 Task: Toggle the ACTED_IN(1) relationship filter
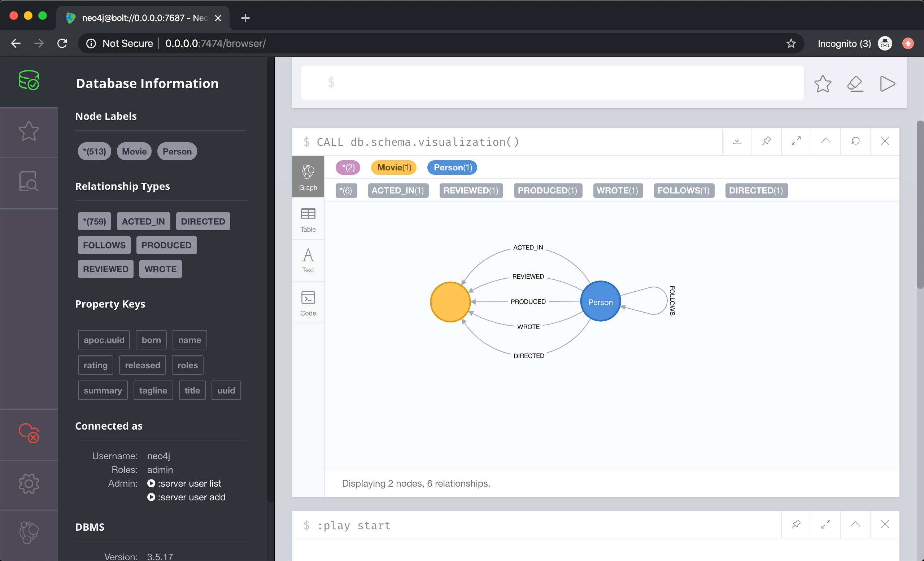(x=397, y=190)
